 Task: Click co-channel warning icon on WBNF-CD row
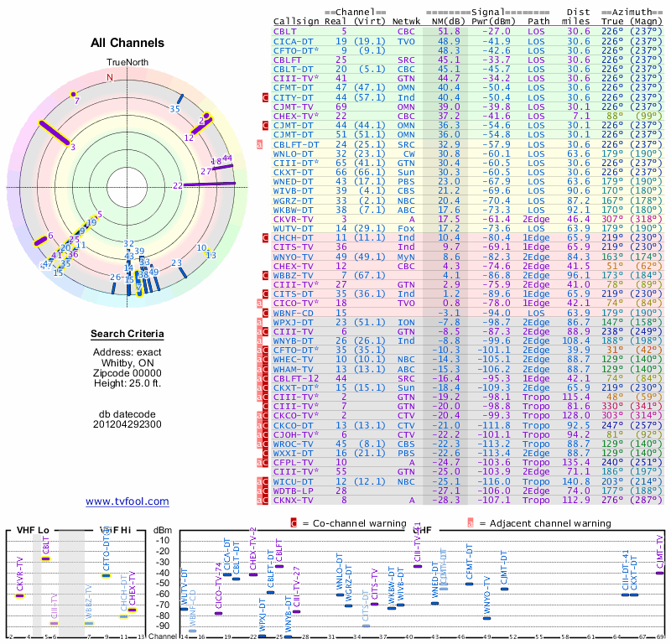click(265, 313)
